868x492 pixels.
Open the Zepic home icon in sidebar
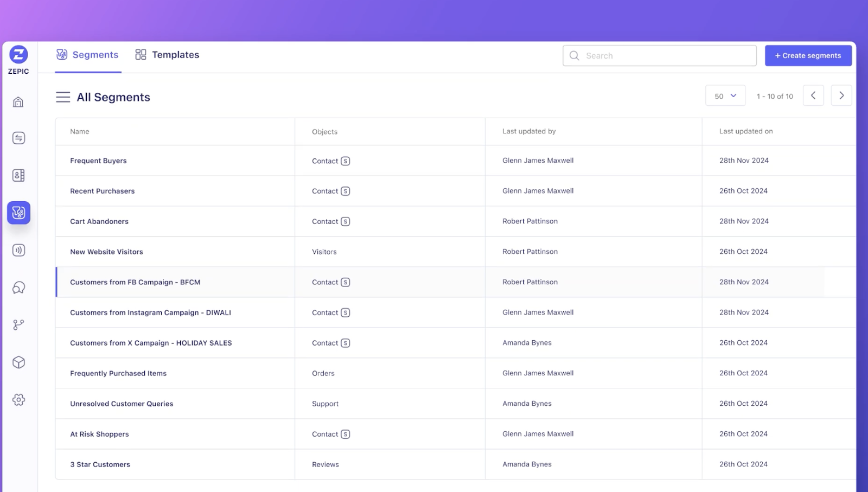18,102
